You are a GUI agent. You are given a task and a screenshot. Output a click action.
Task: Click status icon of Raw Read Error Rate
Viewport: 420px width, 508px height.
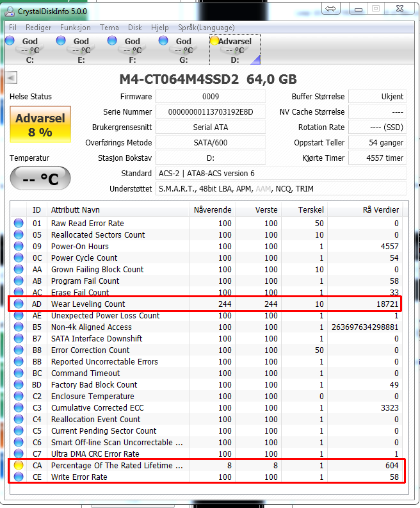tap(19, 223)
